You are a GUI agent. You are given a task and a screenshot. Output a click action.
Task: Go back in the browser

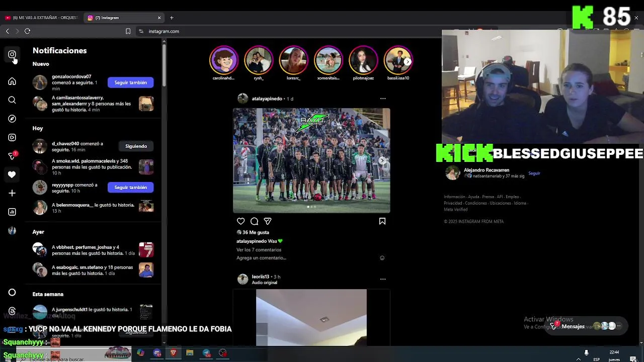coord(8,31)
